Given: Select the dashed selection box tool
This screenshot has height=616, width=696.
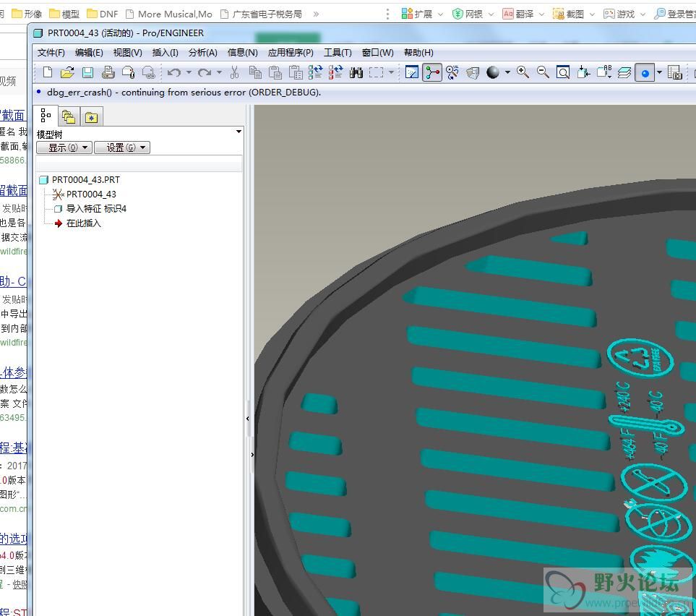Looking at the screenshot, I should 376,72.
